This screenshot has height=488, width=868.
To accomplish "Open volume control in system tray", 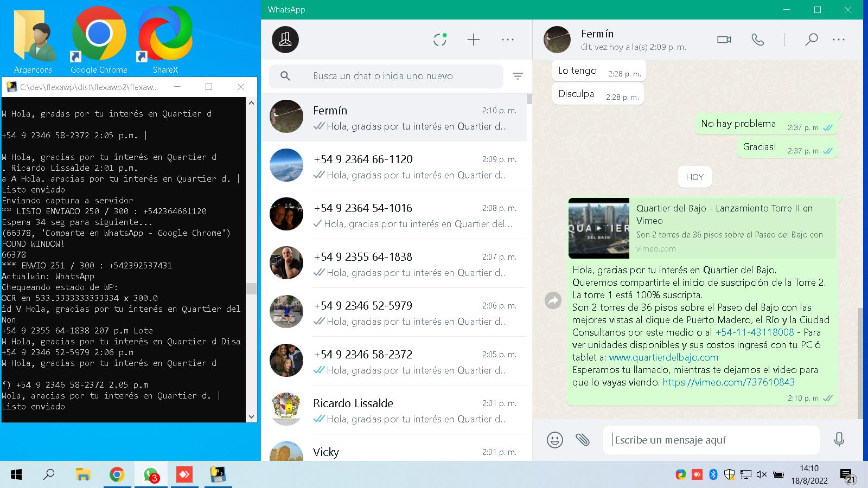I will [x=762, y=474].
